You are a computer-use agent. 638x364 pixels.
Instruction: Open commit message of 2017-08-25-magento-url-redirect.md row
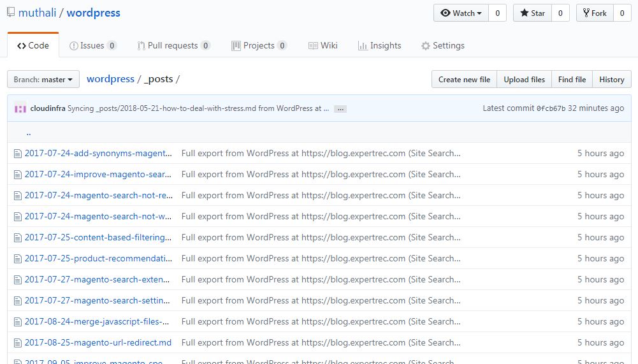[x=321, y=342]
